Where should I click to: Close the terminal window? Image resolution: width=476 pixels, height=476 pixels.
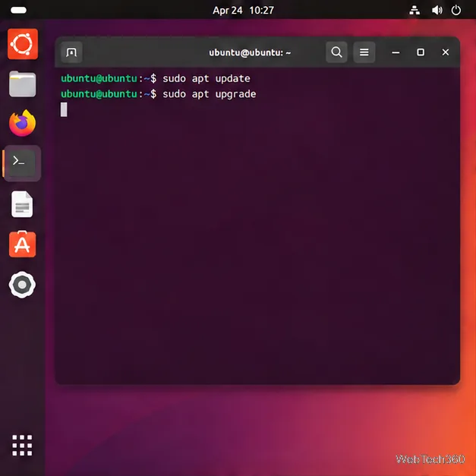click(x=446, y=52)
